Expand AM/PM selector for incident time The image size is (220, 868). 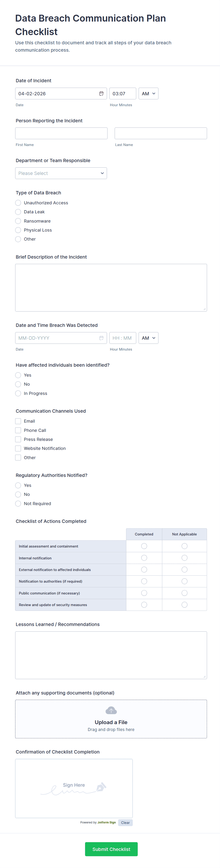(x=148, y=94)
